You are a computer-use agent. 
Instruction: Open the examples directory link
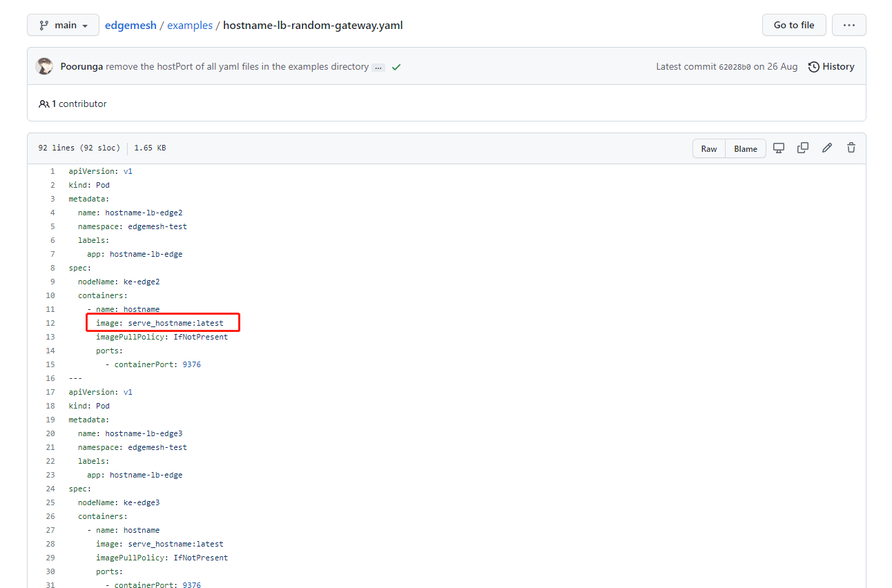pyautogui.click(x=190, y=25)
